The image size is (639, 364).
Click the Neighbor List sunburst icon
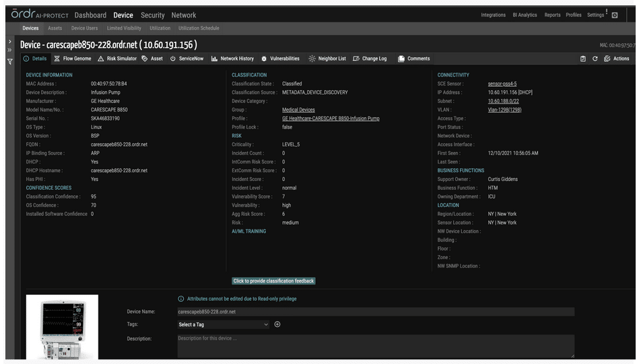pyautogui.click(x=312, y=59)
